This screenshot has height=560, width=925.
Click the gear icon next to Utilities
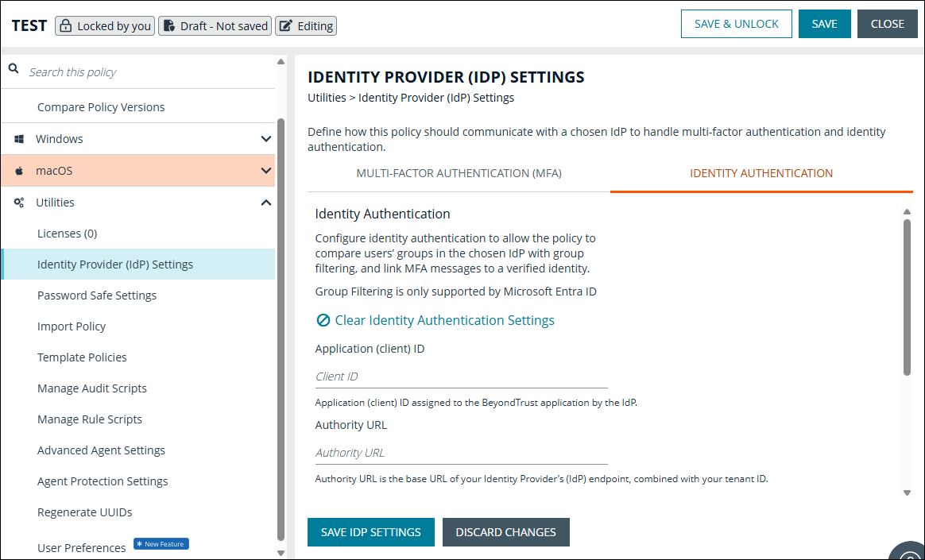point(18,202)
